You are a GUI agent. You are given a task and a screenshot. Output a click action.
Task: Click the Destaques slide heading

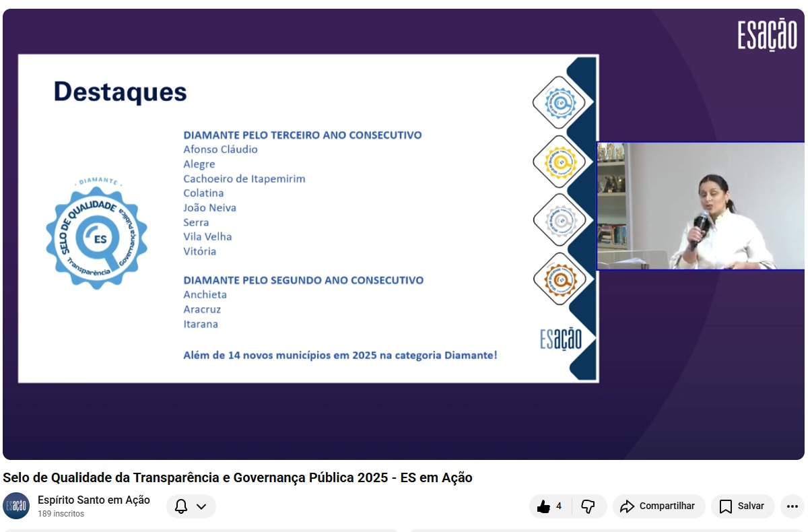pos(120,92)
